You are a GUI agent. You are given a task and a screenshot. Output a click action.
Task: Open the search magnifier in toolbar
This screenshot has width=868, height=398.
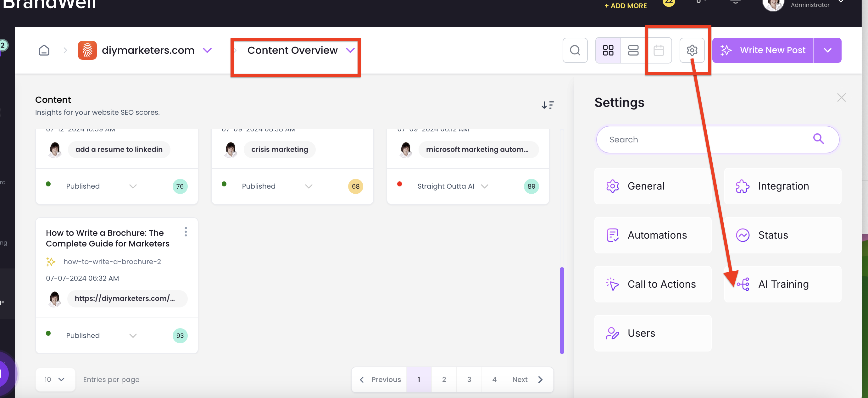coord(575,50)
